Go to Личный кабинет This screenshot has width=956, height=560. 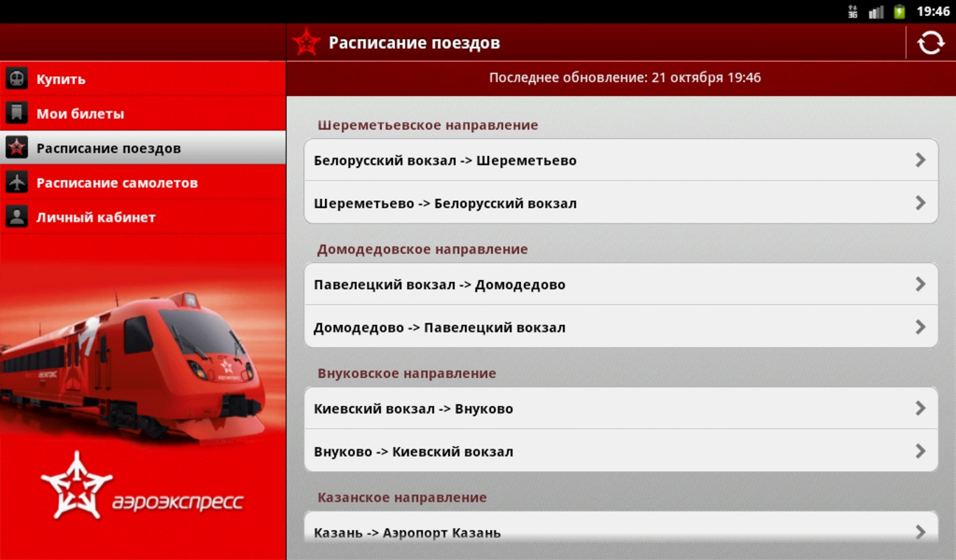click(x=143, y=216)
